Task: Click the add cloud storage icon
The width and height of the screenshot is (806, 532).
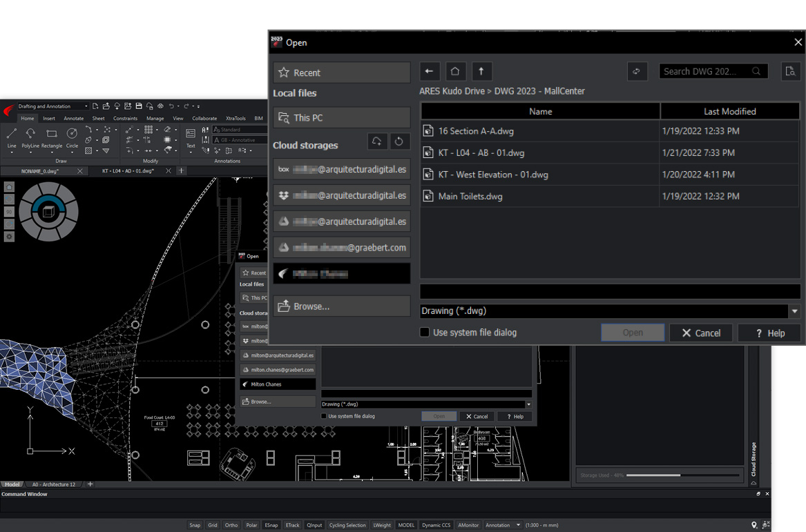Action: 377,141
